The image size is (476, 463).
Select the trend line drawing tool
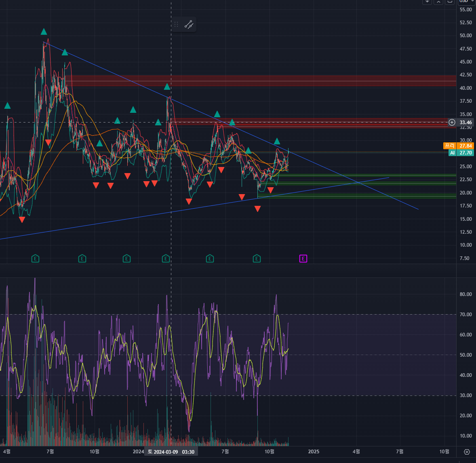point(189,25)
